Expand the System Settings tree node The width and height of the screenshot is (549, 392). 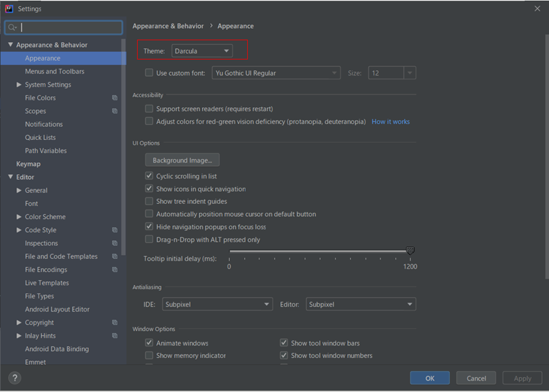[x=19, y=85]
